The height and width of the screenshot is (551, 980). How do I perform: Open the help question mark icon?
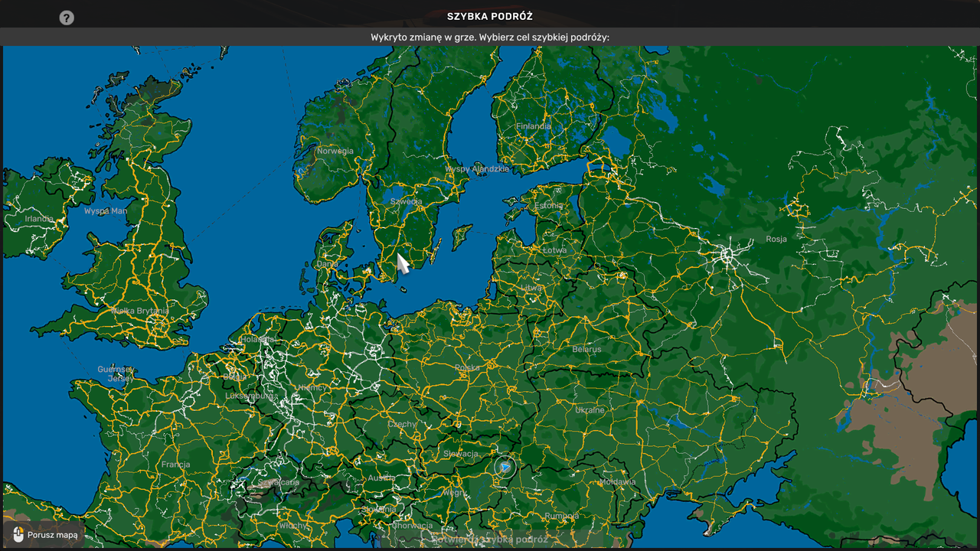click(67, 18)
